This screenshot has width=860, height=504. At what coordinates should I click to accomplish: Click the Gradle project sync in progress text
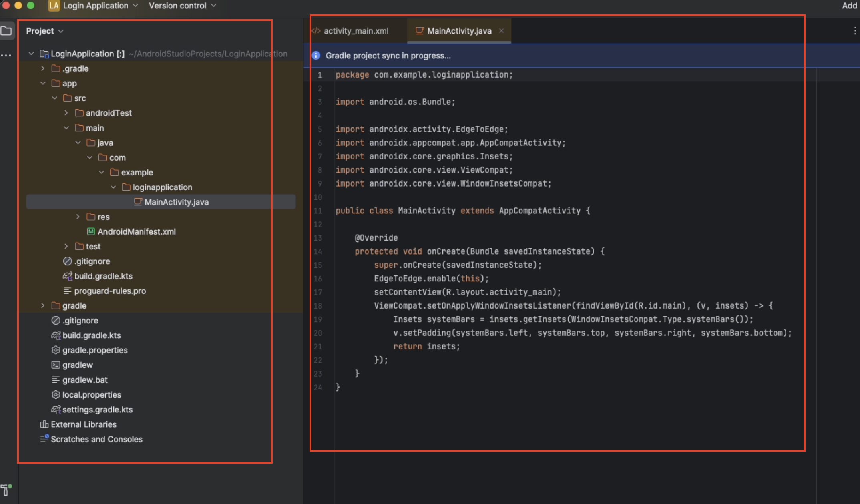[388, 56]
